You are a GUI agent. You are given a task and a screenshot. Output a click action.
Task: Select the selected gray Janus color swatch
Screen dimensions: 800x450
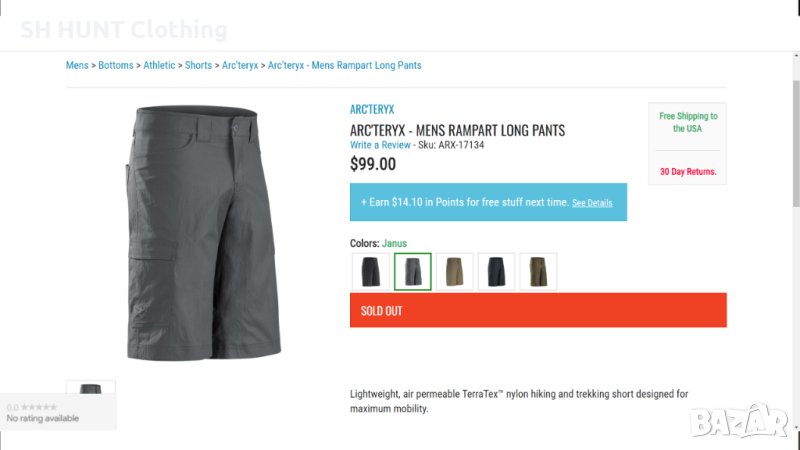tap(413, 271)
